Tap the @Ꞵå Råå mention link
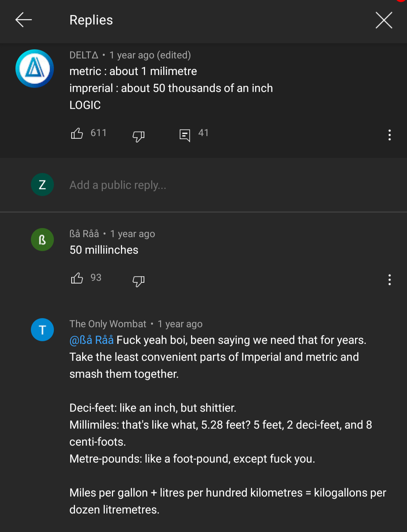 [x=92, y=340]
